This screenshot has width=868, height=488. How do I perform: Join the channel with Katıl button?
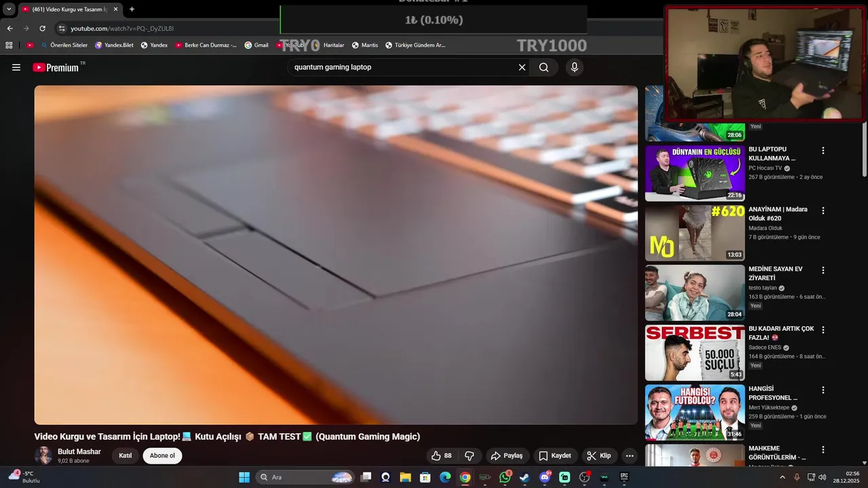coord(125,455)
